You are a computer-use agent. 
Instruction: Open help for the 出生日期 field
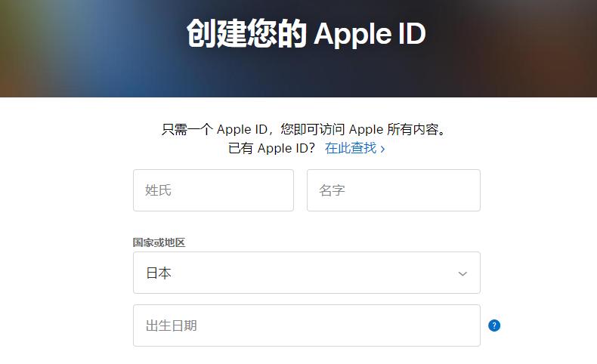[493, 325]
